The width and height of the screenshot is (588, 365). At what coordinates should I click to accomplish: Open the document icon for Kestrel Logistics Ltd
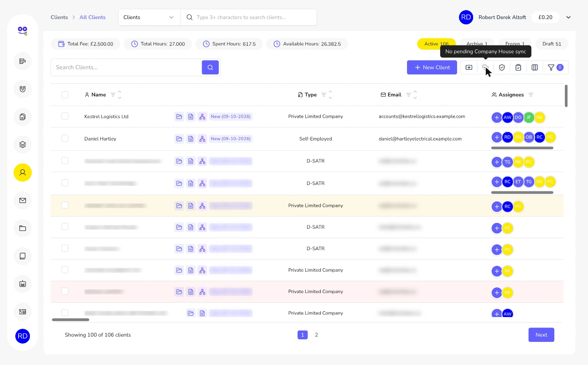(x=191, y=116)
